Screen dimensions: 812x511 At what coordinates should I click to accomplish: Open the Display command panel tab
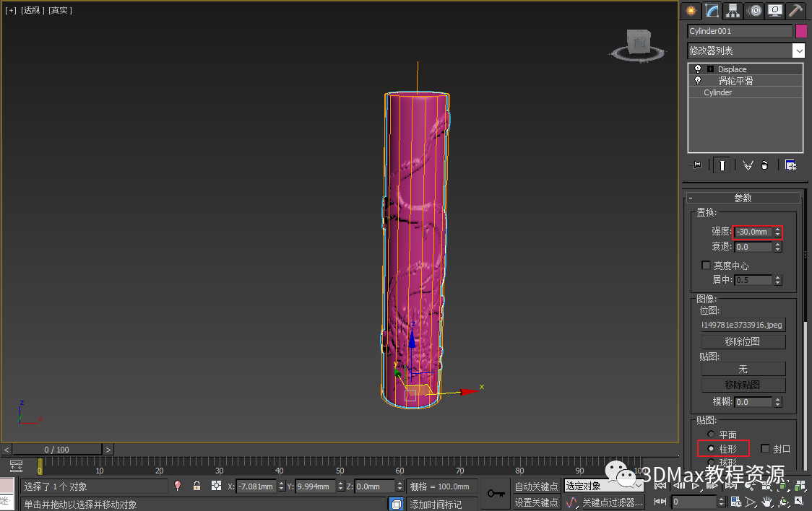[775, 10]
